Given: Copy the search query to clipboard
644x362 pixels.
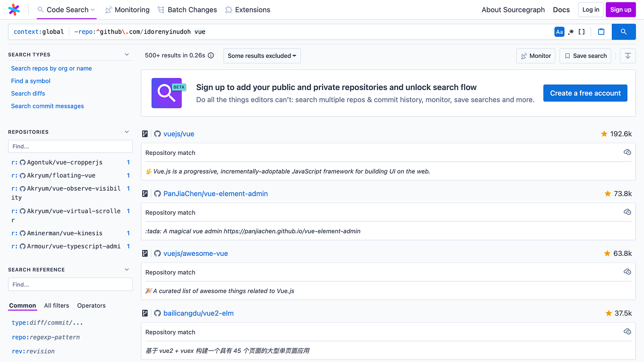Looking at the screenshot, I should tap(601, 32).
